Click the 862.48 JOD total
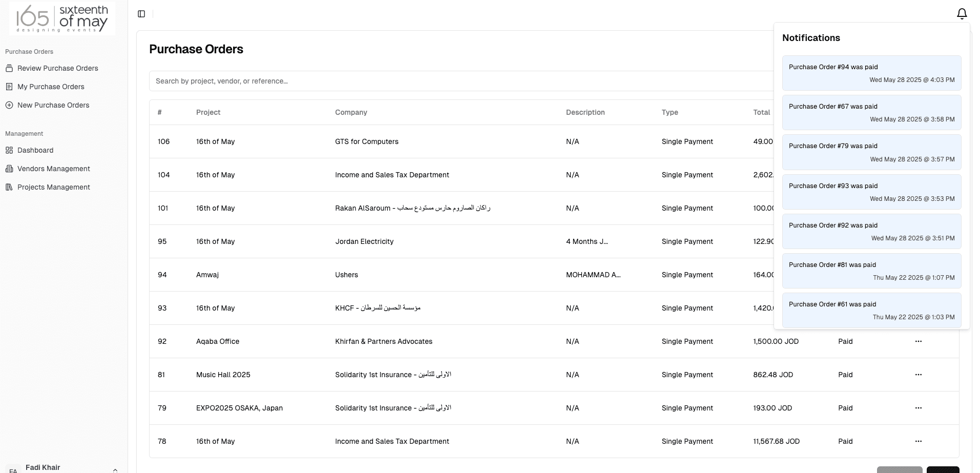Screen dimensions: 980x473 click(x=773, y=375)
